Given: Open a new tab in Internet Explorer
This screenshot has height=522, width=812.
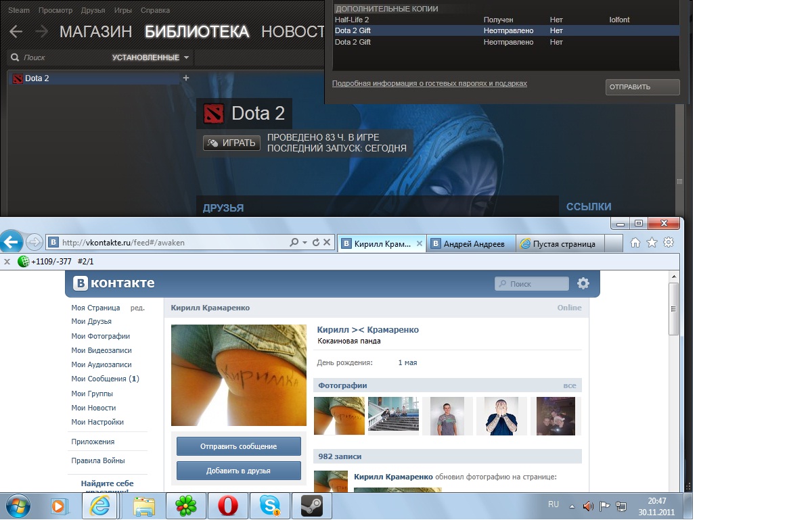Looking at the screenshot, I should tap(613, 243).
